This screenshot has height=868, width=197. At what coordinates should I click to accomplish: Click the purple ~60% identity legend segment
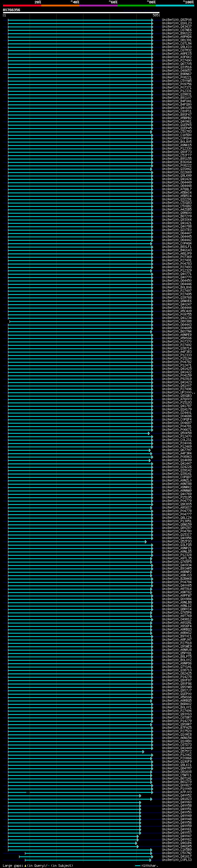point(98,6)
